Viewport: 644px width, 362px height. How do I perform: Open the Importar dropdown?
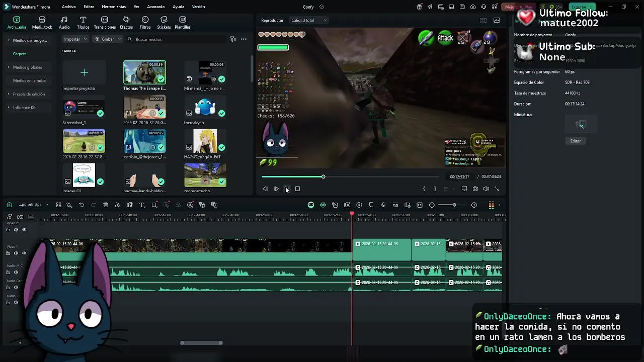tap(75, 39)
